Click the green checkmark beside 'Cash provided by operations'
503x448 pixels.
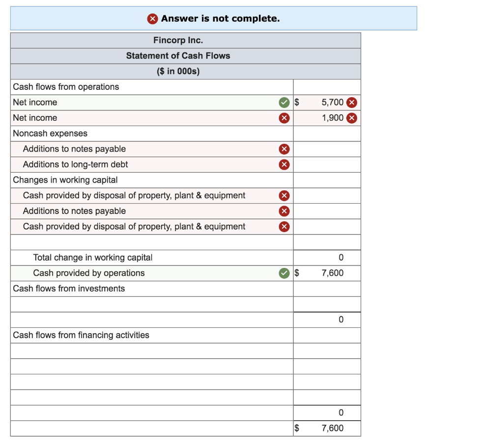click(x=284, y=273)
